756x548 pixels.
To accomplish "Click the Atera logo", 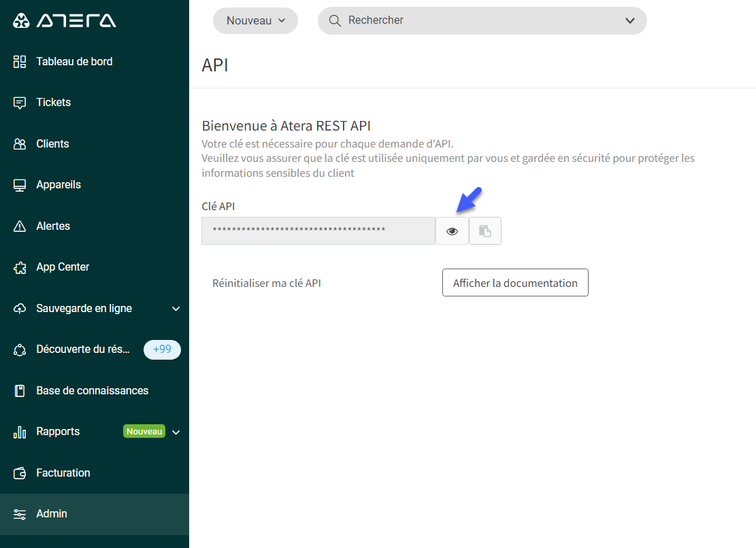I will pos(64,20).
